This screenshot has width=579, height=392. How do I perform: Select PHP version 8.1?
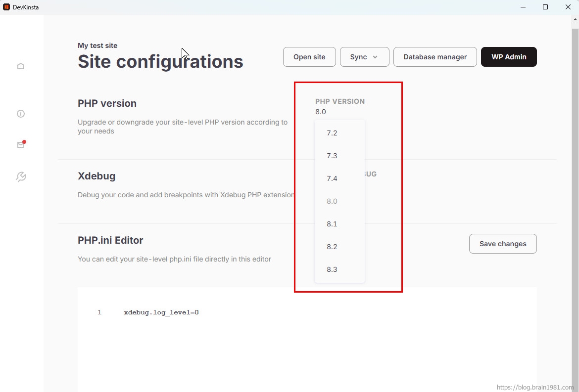click(339, 224)
